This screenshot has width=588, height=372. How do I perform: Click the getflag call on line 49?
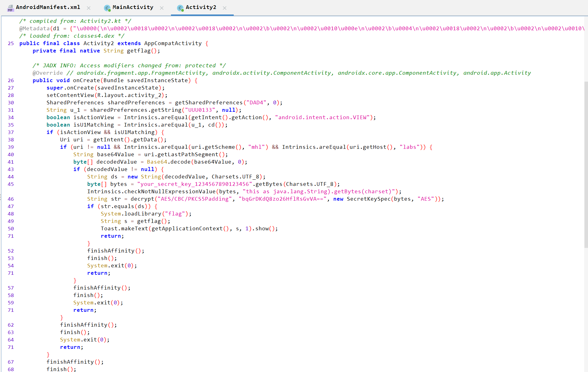[149, 221]
